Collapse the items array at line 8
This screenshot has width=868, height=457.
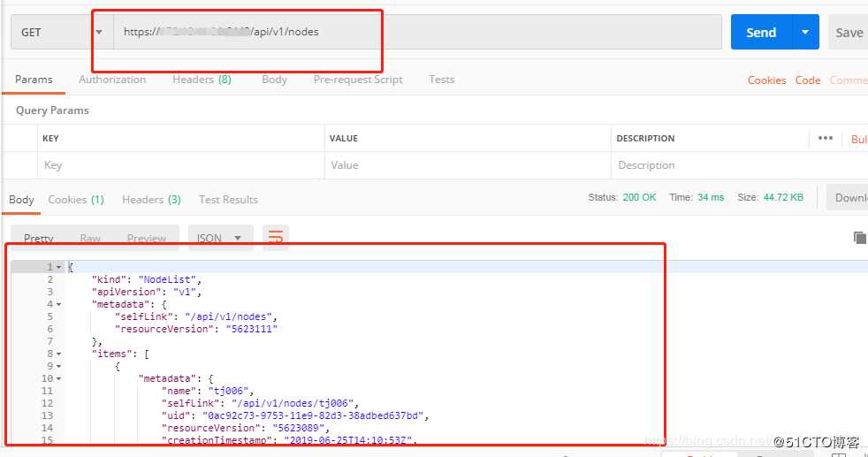pyautogui.click(x=58, y=354)
